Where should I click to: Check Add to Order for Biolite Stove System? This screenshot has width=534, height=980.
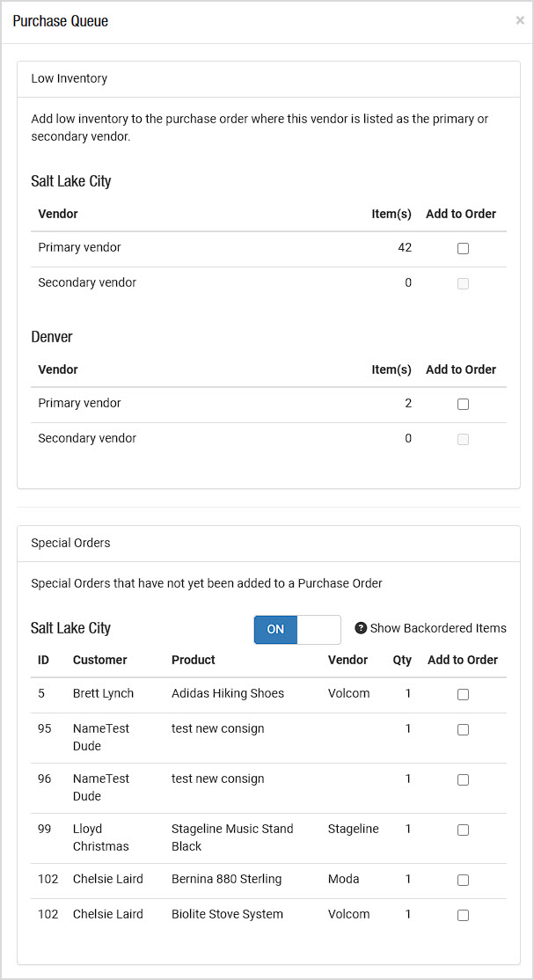(x=463, y=915)
